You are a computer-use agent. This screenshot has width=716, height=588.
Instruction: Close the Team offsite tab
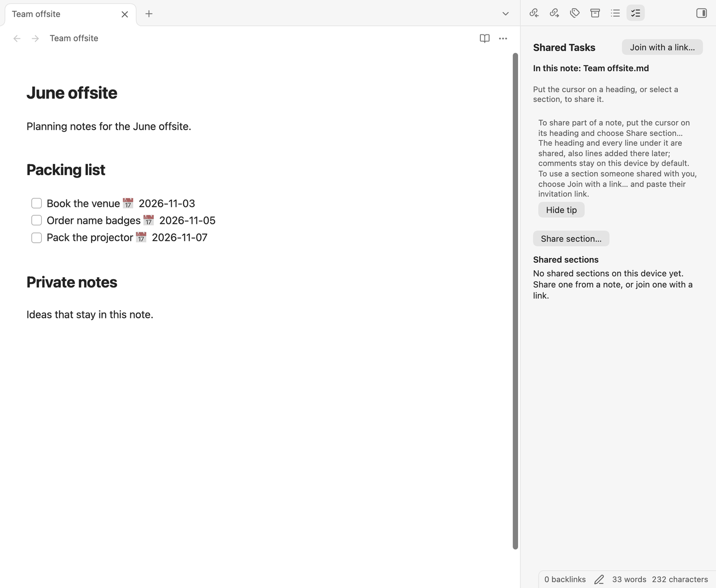tap(125, 14)
